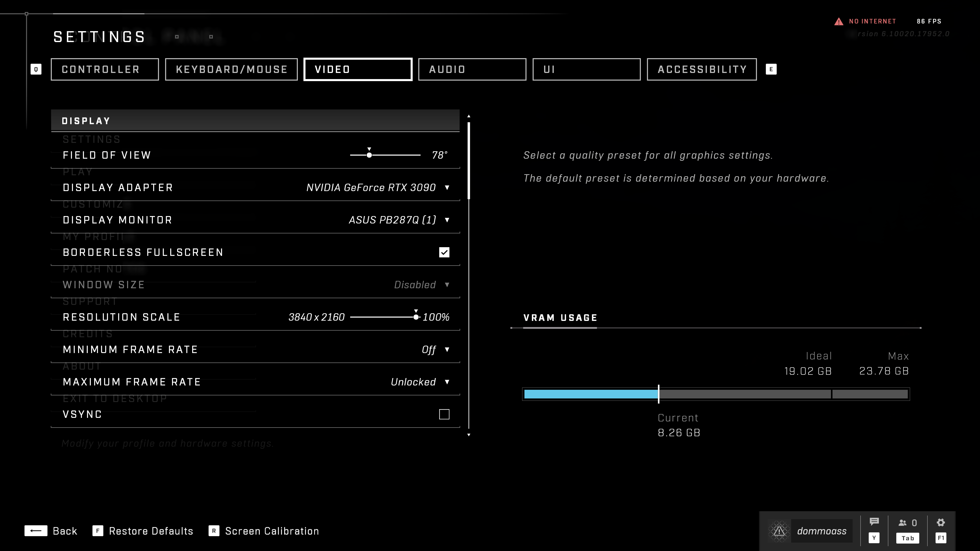
Task: Click the back arrow key icon
Action: [36, 531]
